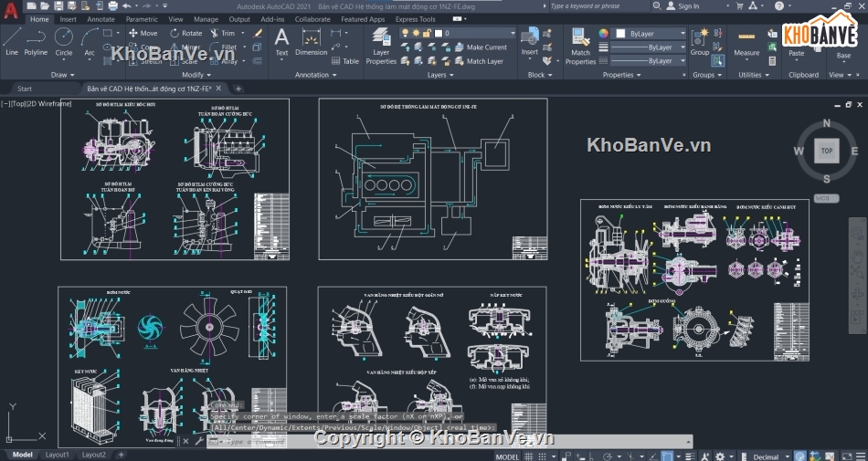Open Layer Properties manager
Viewport: 868px width, 461px height.
click(x=381, y=46)
